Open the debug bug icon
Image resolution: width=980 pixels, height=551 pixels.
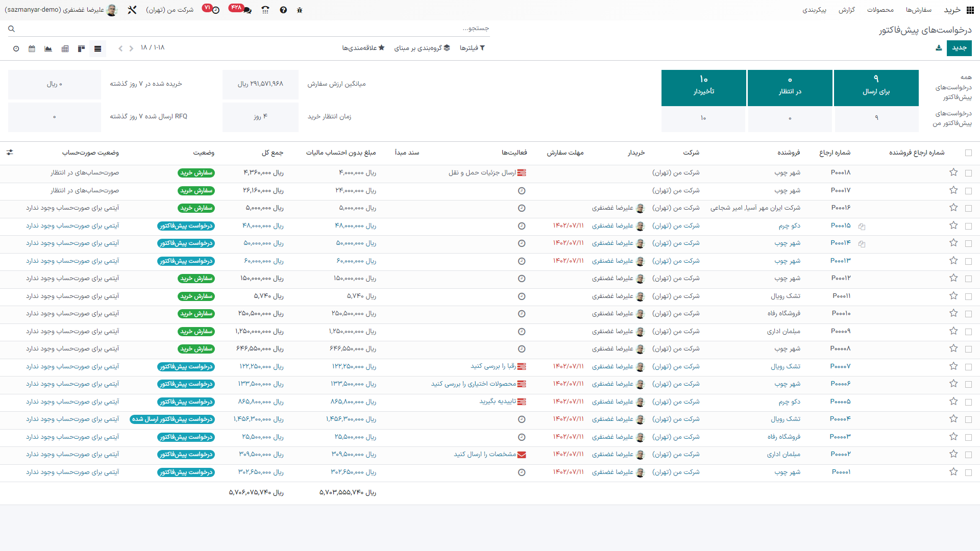(300, 10)
